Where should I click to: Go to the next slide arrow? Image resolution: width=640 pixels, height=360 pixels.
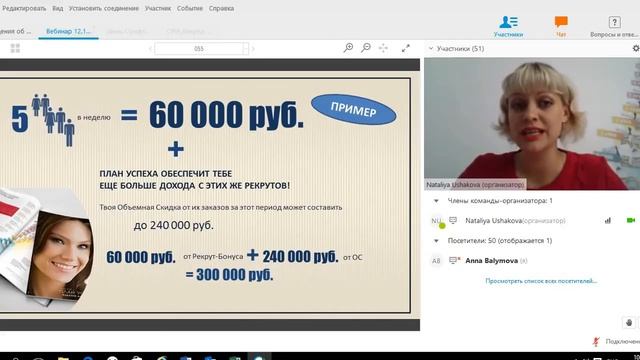click(253, 49)
